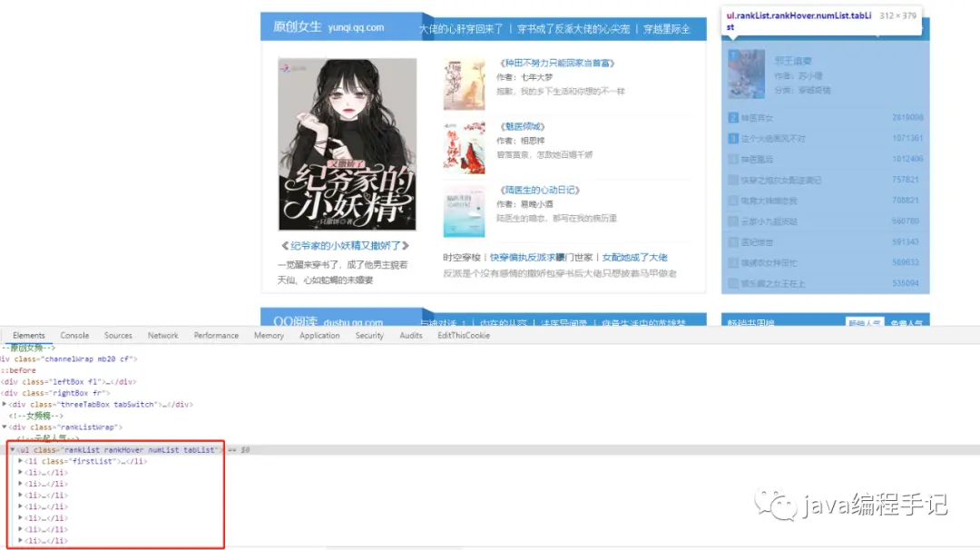Image resolution: width=980 pixels, height=550 pixels.
Task: Expand the li class="firstList" tree node
Action: (x=20, y=461)
